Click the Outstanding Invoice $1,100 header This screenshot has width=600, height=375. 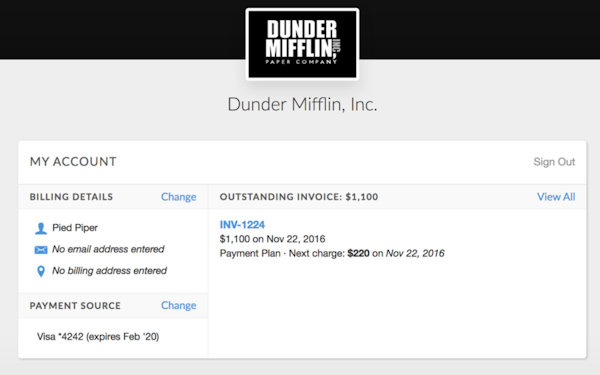299,197
